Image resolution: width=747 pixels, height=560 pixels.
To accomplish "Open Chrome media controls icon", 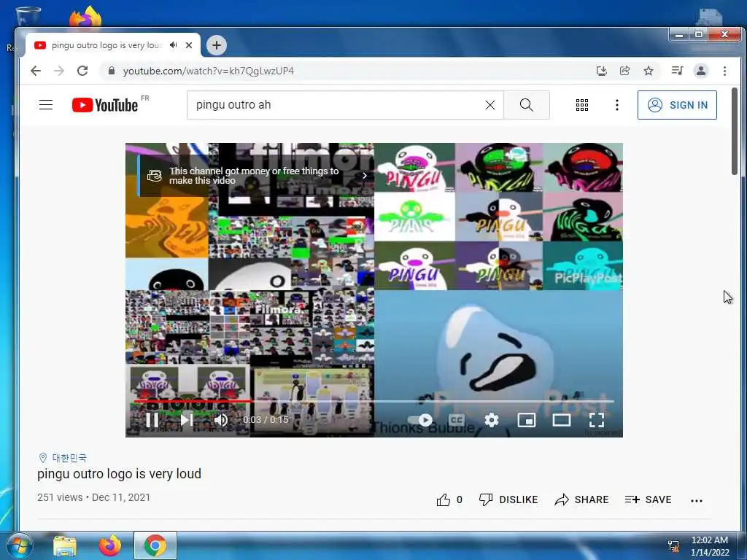I will click(677, 71).
